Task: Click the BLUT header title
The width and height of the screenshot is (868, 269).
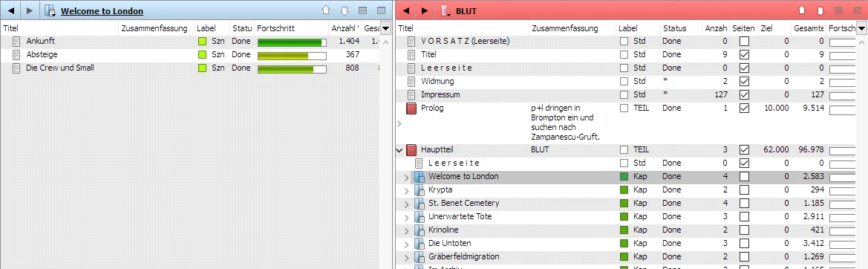Action: tap(466, 11)
